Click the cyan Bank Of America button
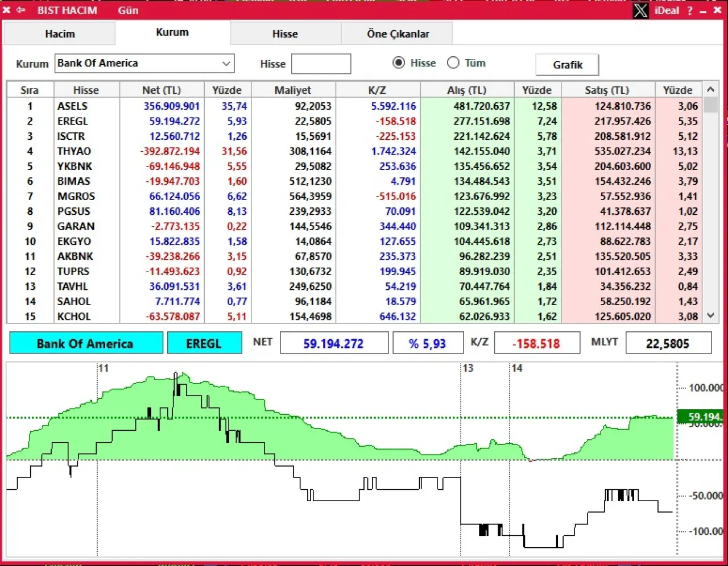The width and height of the screenshot is (728, 566). click(86, 343)
